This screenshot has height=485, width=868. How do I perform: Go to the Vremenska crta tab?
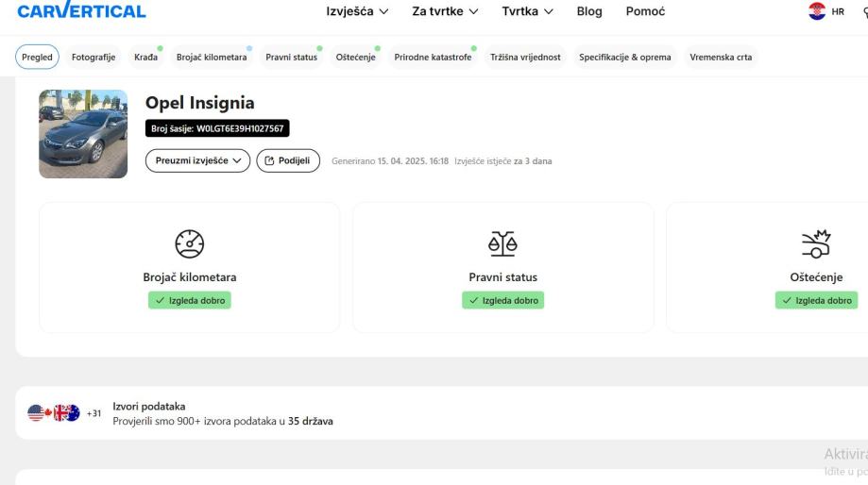pos(721,57)
